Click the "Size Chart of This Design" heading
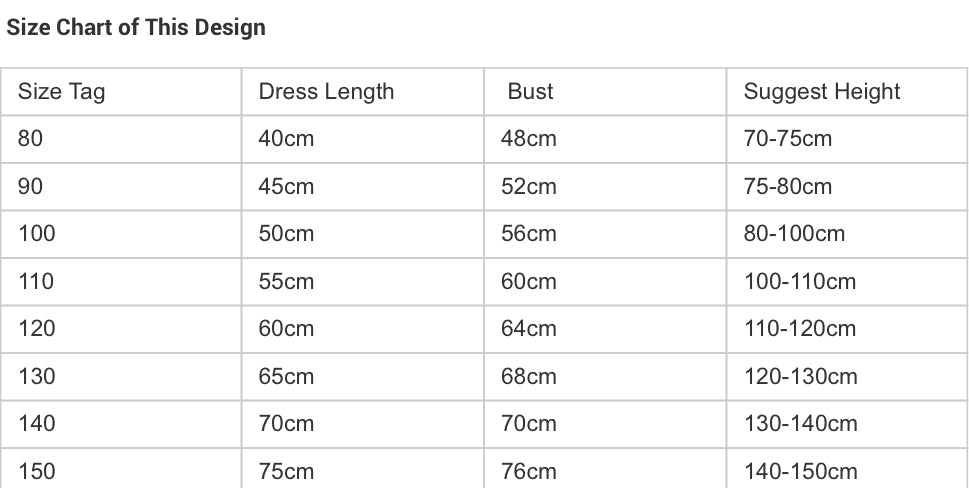Screen dimensions: 969x488 (136, 27)
